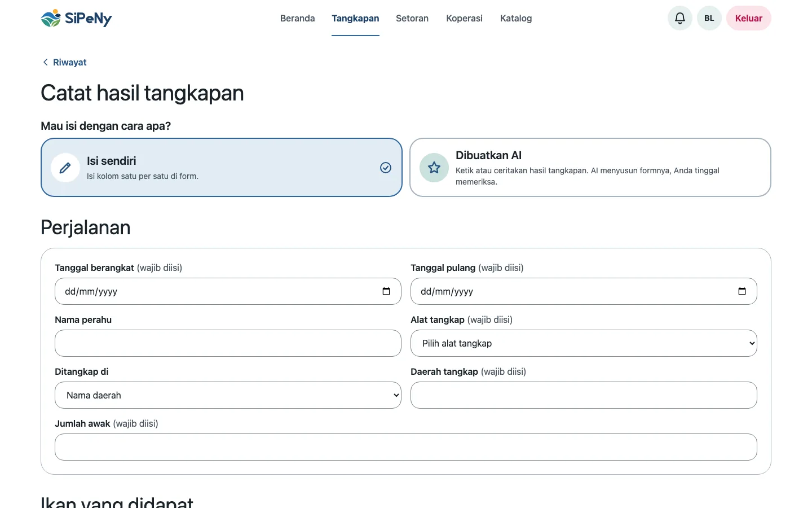Open the Setoran page

point(412,18)
